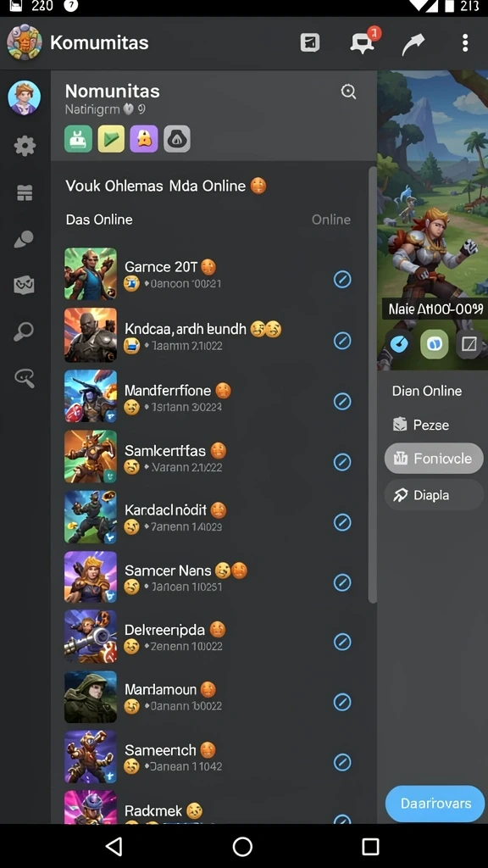The width and height of the screenshot is (488, 868).
Task: Open Sameench avatar thumbnail
Action: (91, 757)
